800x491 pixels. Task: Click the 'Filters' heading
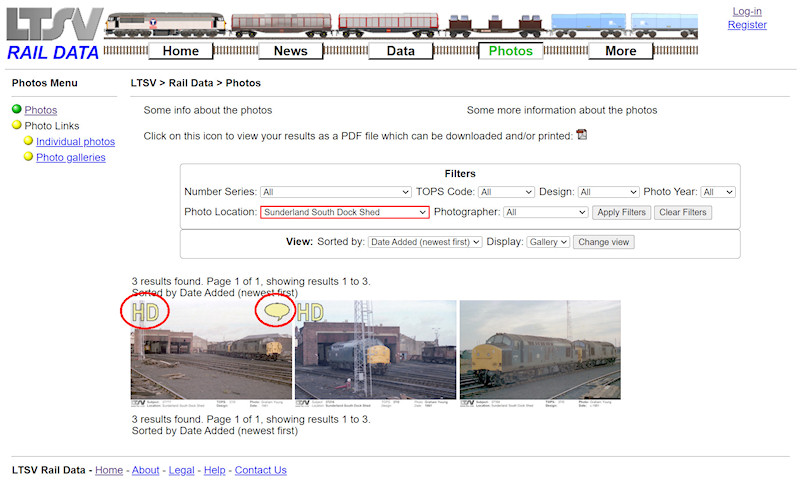460,174
